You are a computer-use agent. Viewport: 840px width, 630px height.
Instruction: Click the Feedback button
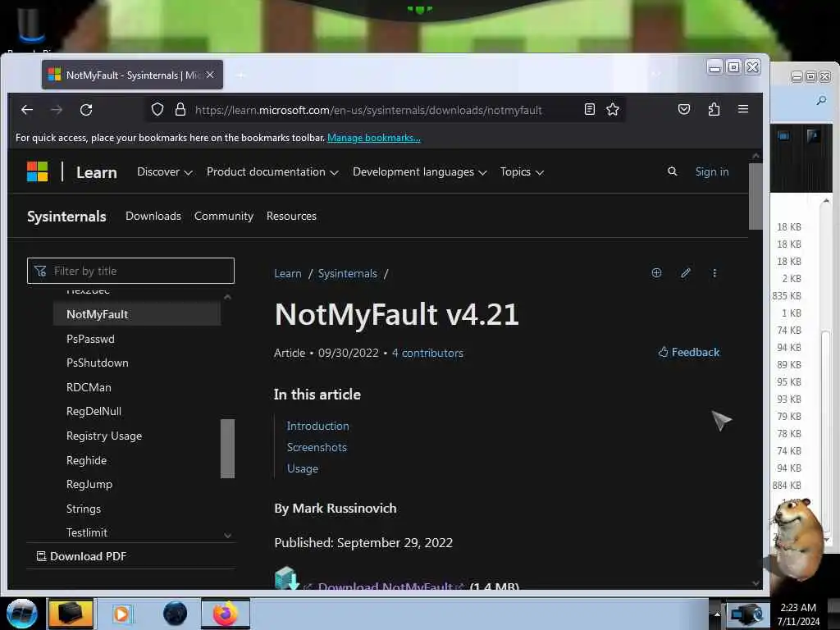click(x=689, y=352)
